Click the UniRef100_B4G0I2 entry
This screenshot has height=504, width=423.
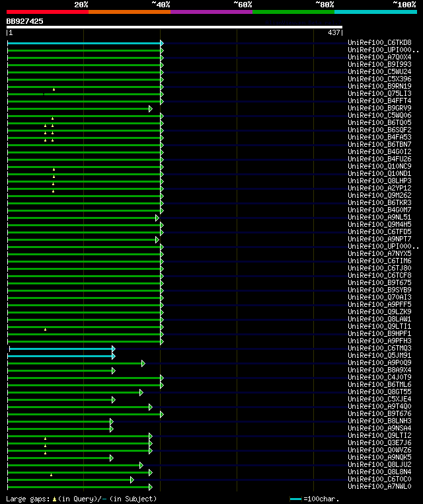[379, 151]
